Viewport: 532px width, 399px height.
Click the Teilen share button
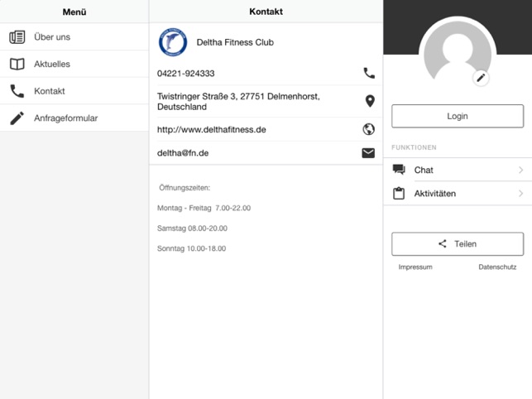tap(458, 244)
